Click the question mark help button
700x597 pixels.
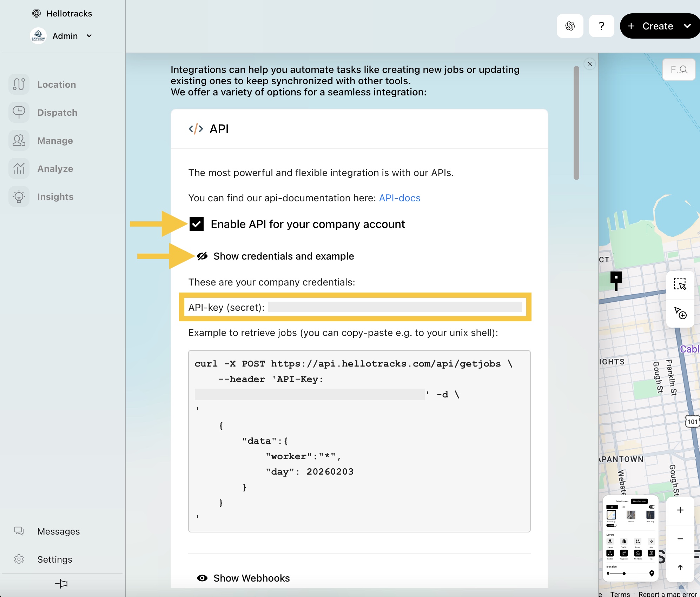[x=601, y=26]
